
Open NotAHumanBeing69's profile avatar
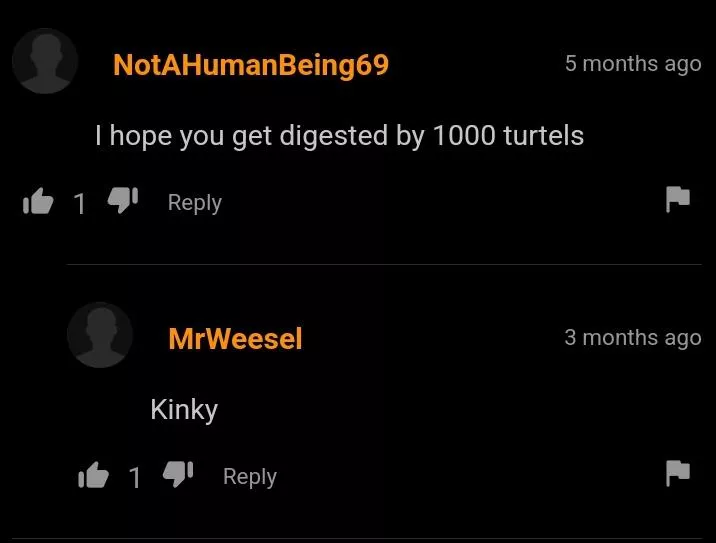(45, 61)
